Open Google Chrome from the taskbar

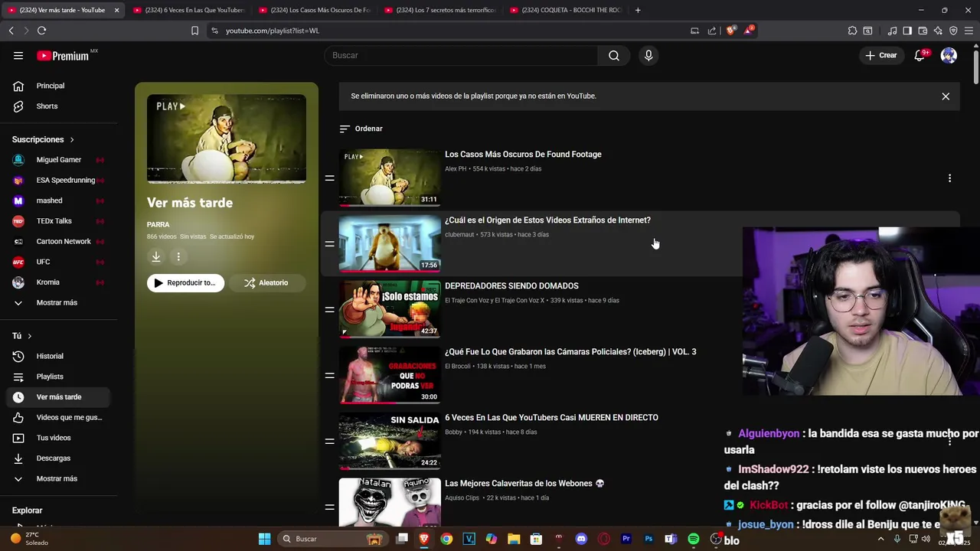[446, 539]
